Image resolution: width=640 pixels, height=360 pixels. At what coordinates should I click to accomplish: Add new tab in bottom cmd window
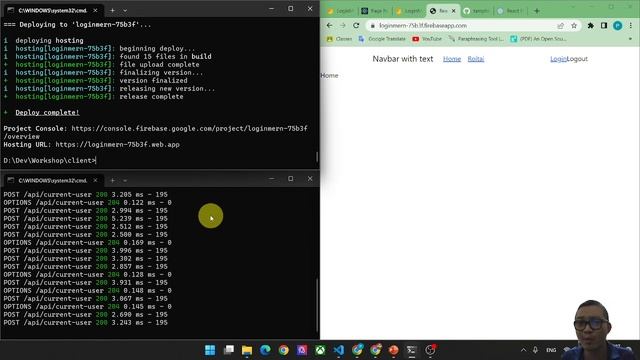coord(112,180)
